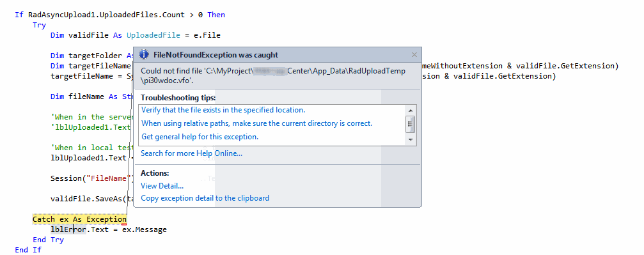Image resolution: width=644 pixels, height=255 pixels.
Task: Click troubleshooting tips scroll up arrow
Action: (411, 110)
